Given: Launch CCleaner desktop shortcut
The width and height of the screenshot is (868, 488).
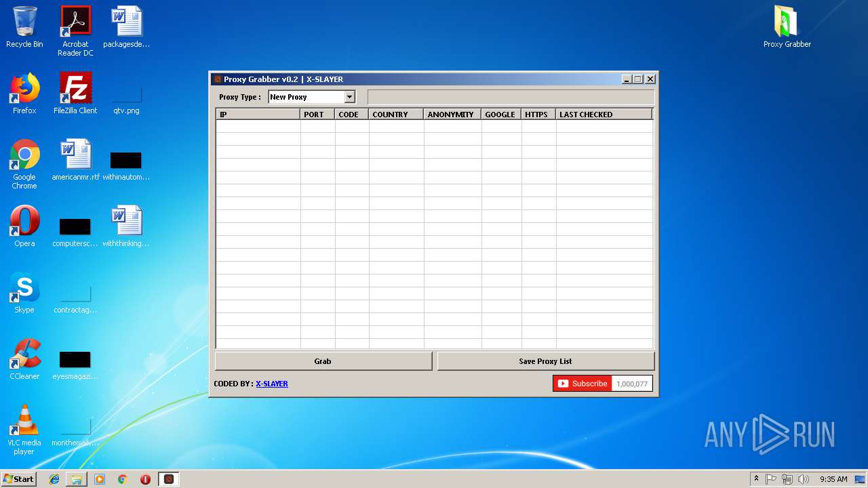Looking at the screenshot, I should pos(24,359).
